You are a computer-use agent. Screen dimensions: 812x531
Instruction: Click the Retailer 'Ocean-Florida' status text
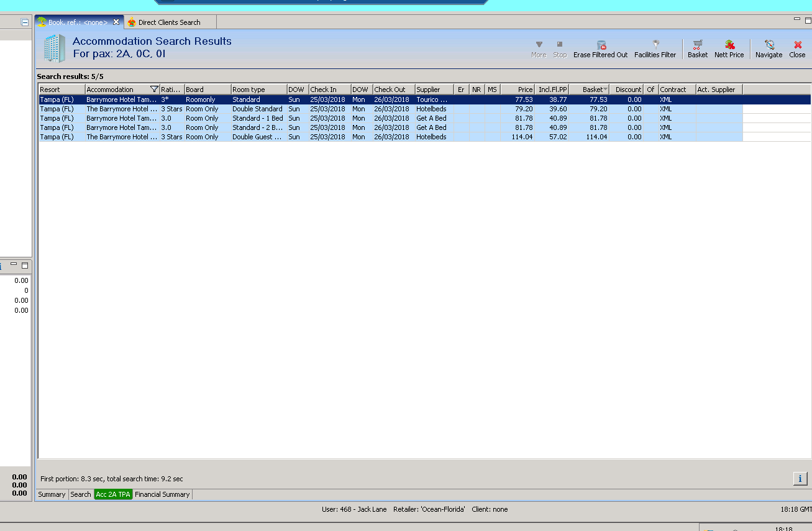(x=429, y=509)
